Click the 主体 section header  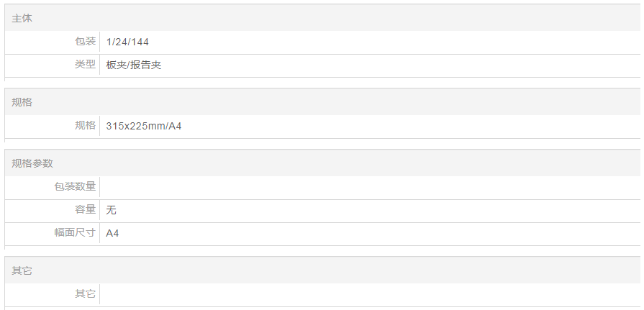(x=22, y=18)
